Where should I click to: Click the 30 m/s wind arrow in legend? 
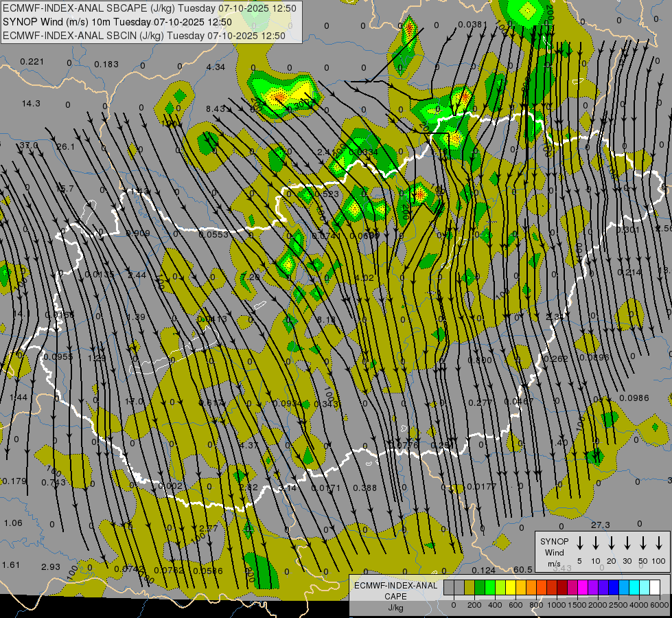click(627, 543)
